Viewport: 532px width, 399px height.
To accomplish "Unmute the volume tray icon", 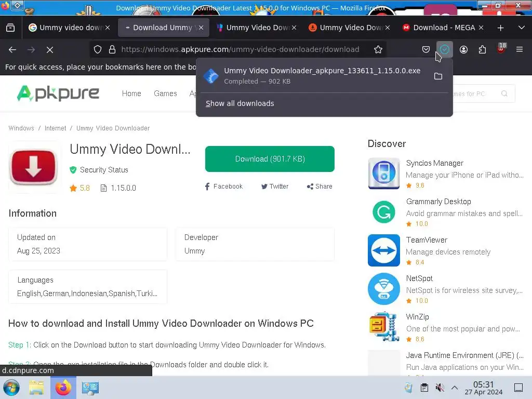I will [440, 388].
